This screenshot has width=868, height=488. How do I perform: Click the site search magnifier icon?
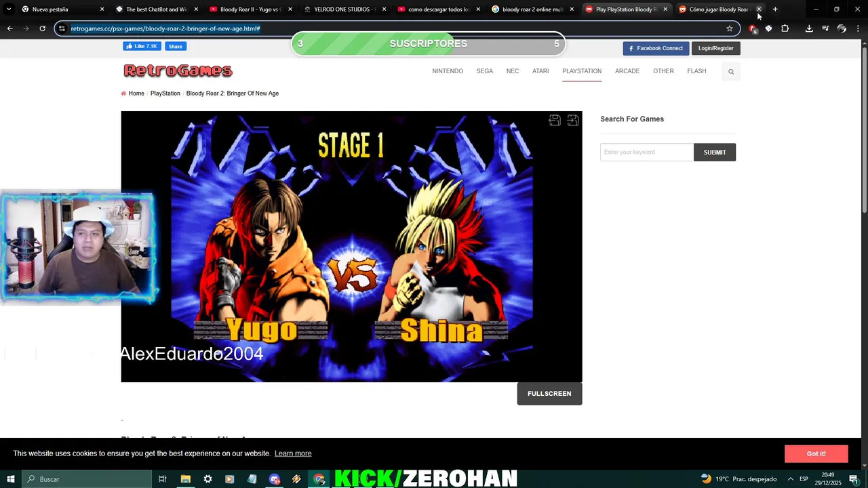click(731, 72)
